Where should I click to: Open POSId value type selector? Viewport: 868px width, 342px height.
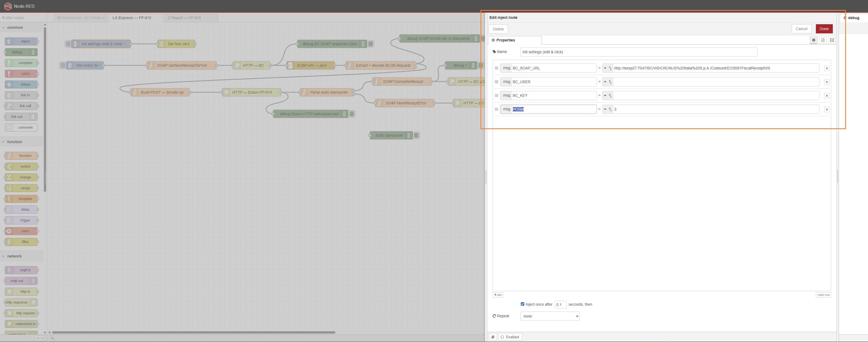(608, 109)
